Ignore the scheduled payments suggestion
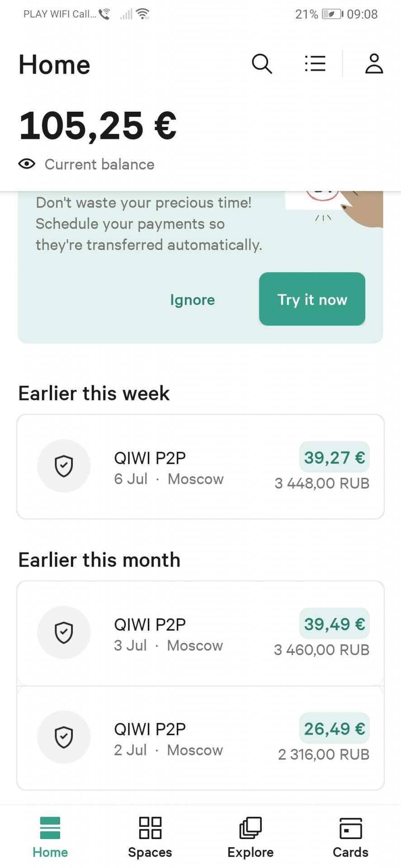This screenshot has width=401, height=868. (192, 300)
